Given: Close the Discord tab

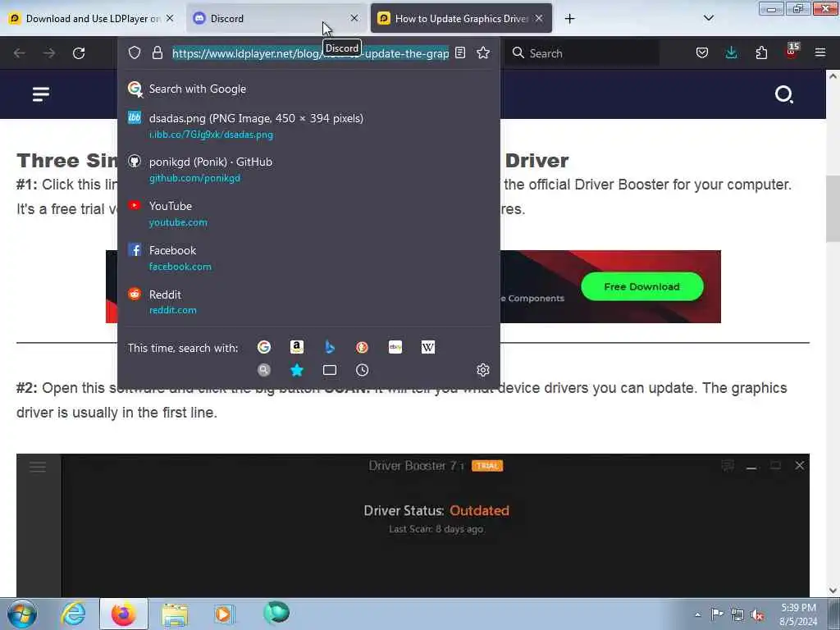Looking at the screenshot, I should pyautogui.click(x=354, y=18).
